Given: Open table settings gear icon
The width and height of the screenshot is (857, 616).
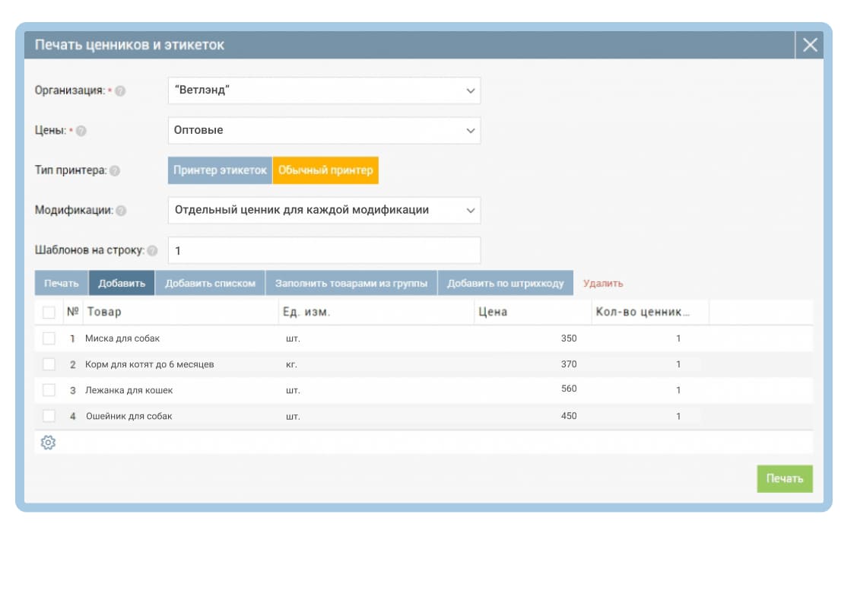Looking at the screenshot, I should [x=48, y=442].
